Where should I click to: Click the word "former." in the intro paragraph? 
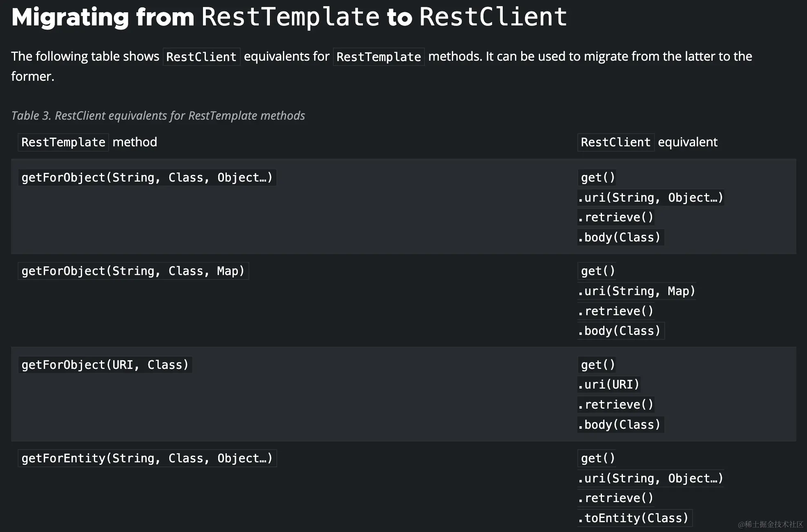pos(32,77)
